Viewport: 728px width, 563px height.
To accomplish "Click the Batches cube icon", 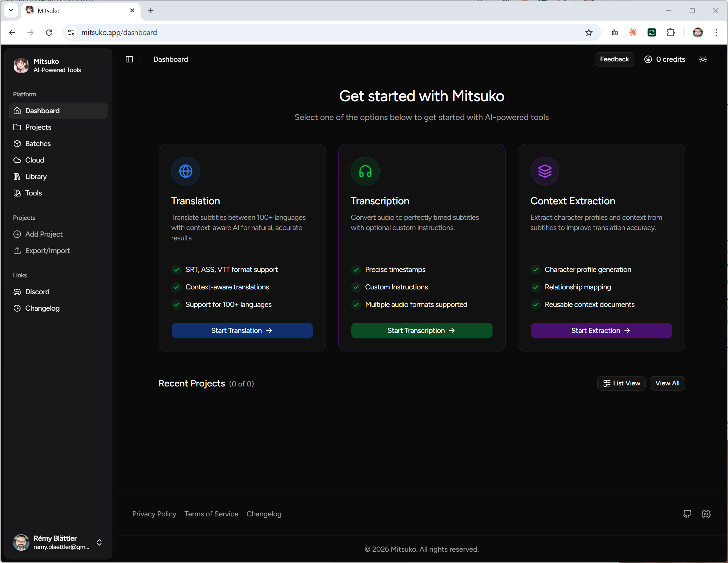I will click(x=17, y=144).
